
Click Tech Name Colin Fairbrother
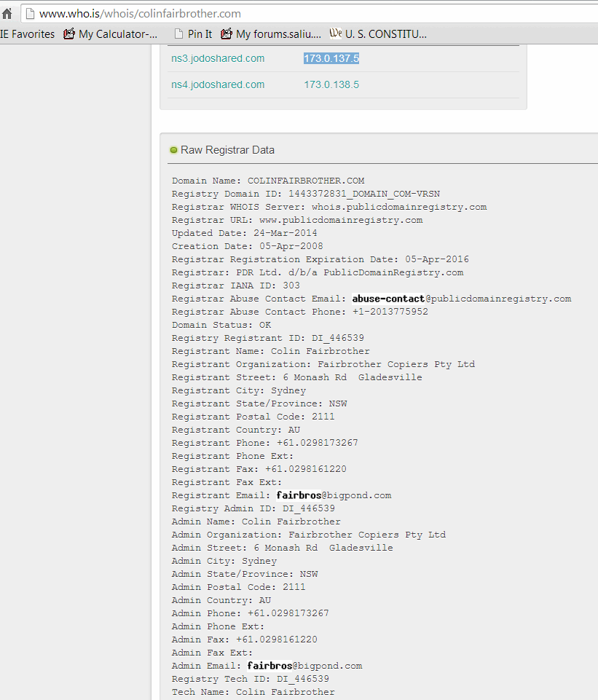click(253, 692)
